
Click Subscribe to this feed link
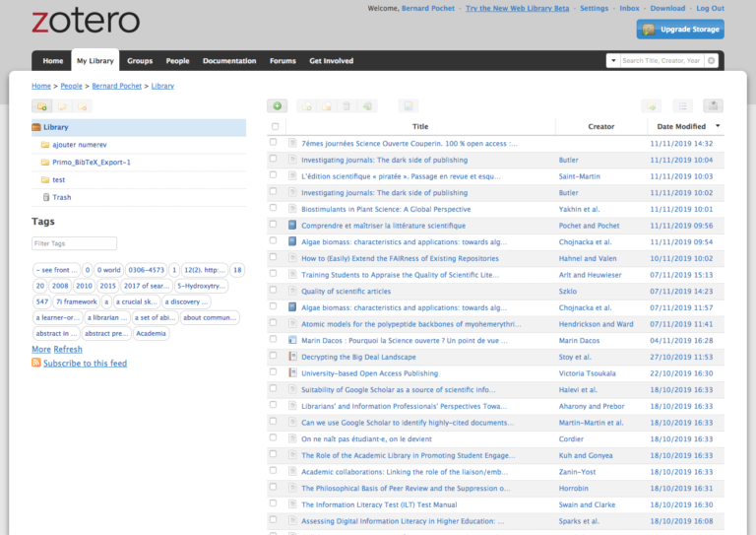point(86,364)
